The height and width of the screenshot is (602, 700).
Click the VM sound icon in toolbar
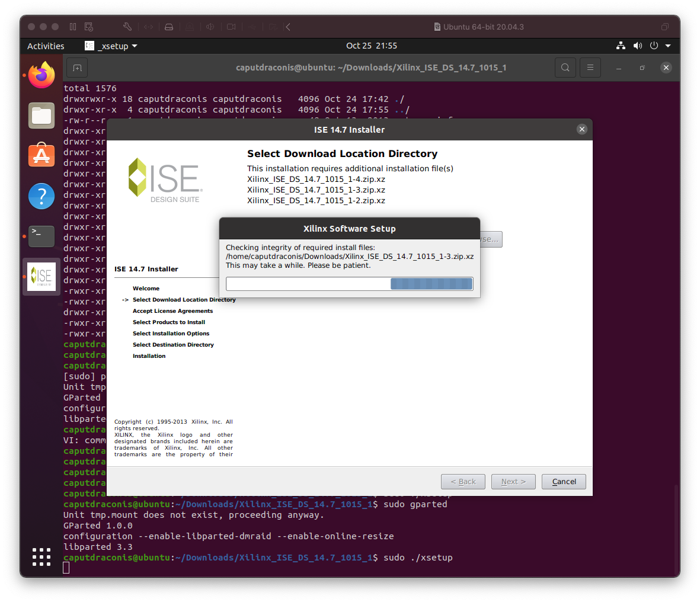[210, 27]
